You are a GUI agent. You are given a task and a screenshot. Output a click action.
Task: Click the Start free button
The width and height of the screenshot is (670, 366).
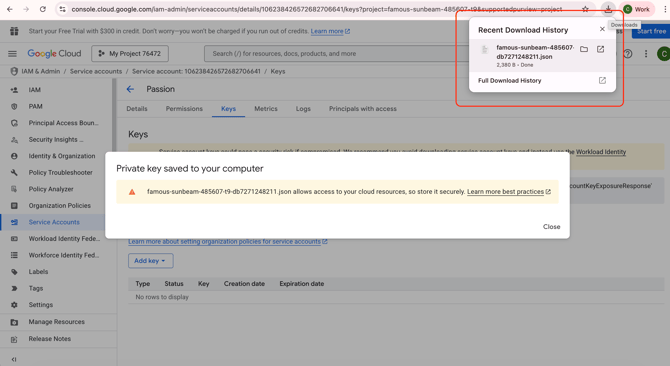[651, 31]
